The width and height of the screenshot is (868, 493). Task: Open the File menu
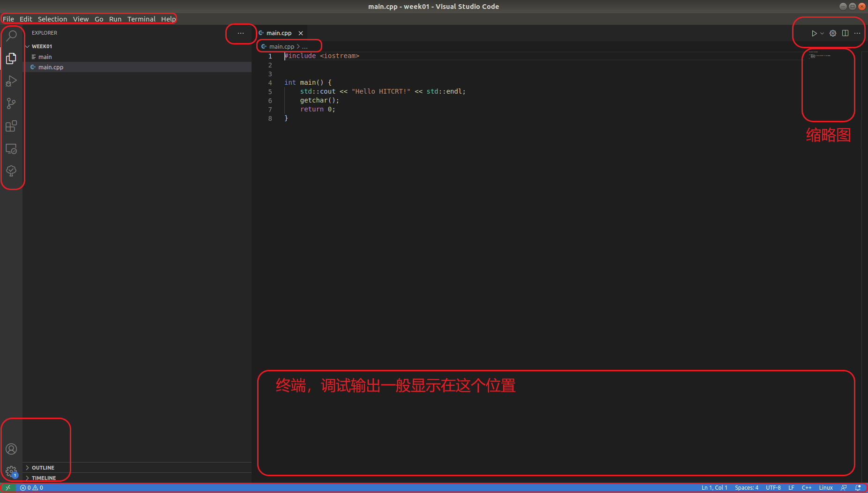point(8,19)
